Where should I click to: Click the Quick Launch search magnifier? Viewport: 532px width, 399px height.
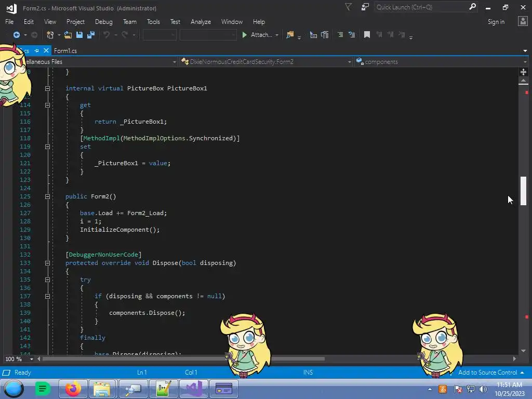472,7
